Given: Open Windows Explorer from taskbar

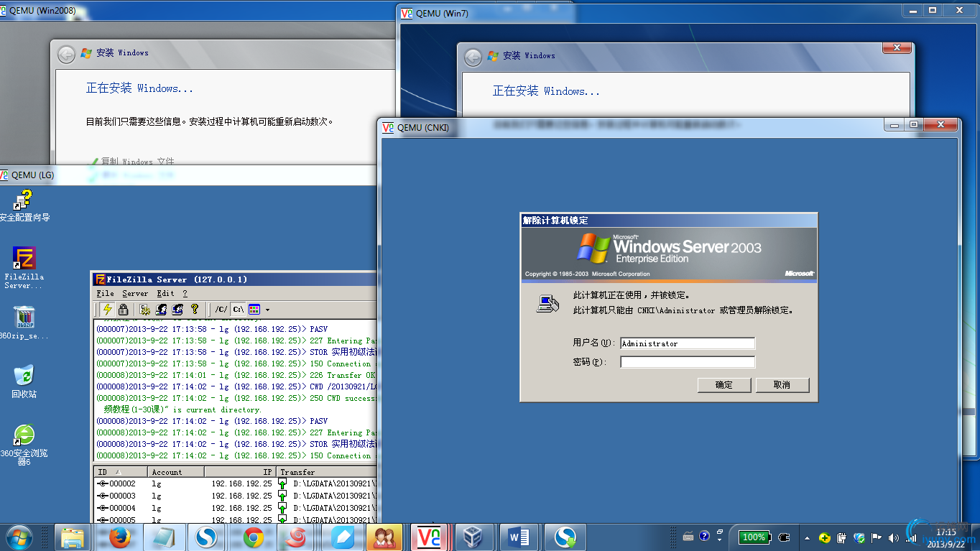Looking at the screenshot, I should [73, 537].
